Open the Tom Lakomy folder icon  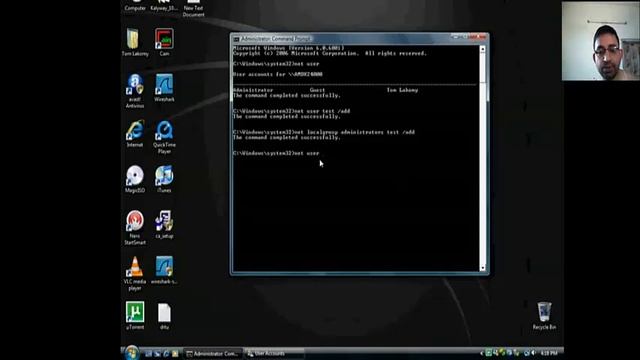point(135,42)
